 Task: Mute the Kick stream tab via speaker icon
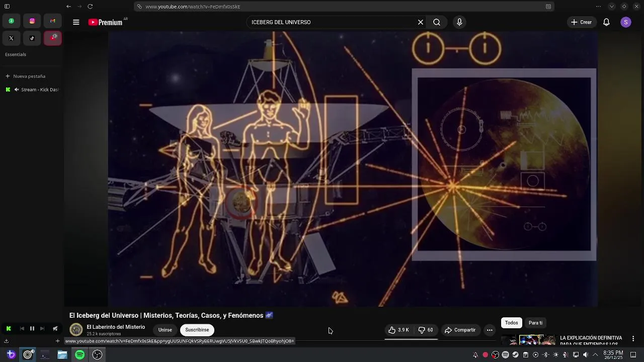17,89
